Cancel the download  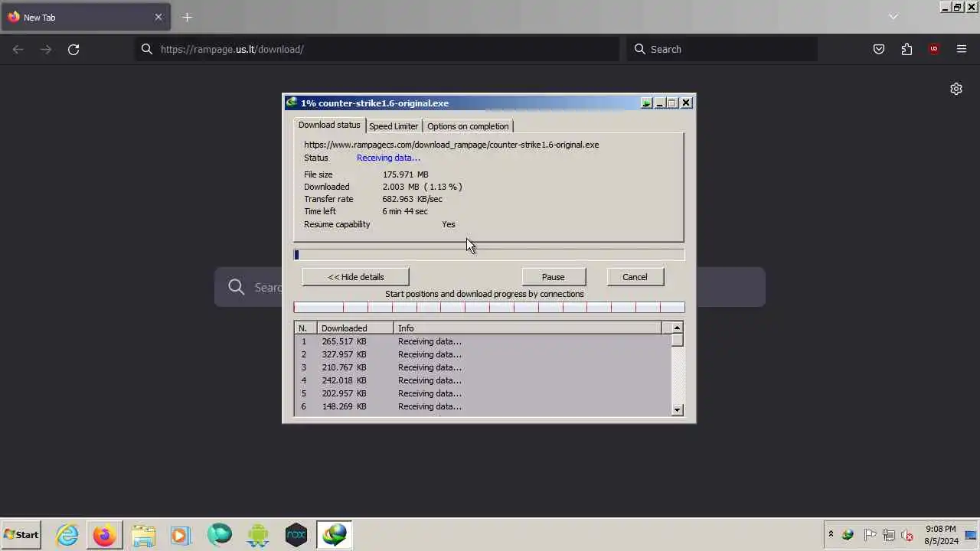pyautogui.click(x=635, y=277)
